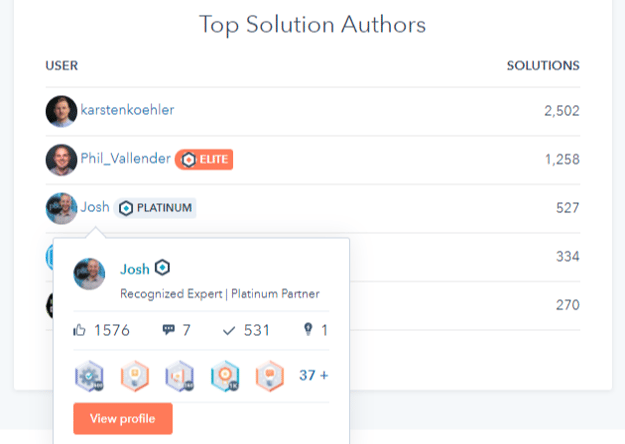Open Josh's name link in hover card

(134, 268)
